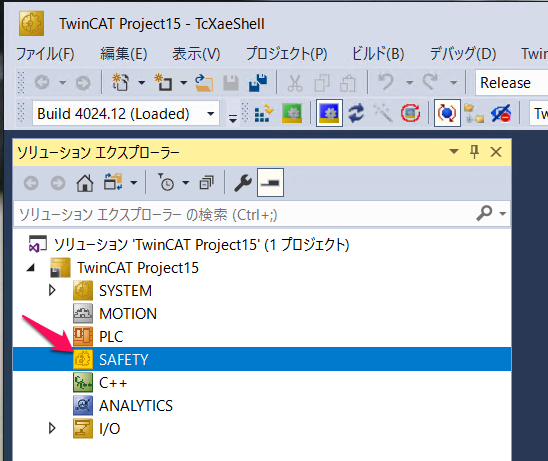Click the Save All icon
This screenshot has width=548, height=461.
click(x=258, y=83)
